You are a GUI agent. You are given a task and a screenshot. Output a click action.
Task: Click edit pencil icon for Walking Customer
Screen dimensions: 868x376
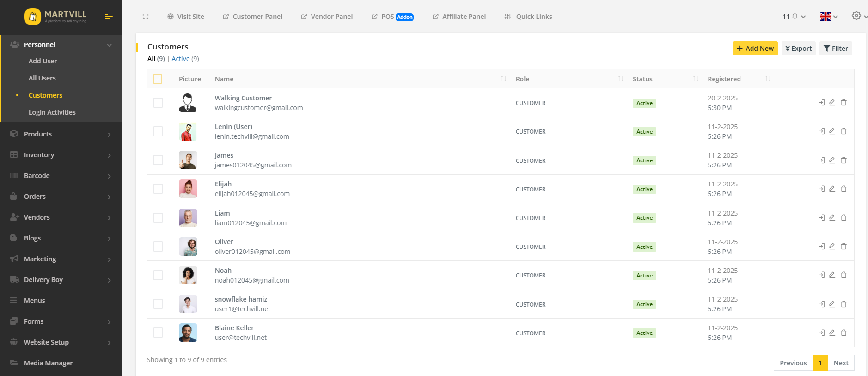pos(832,103)
